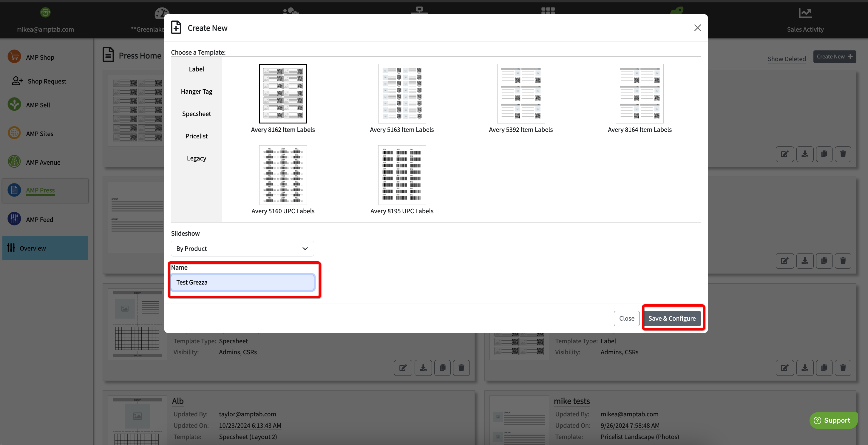Click the Sales Activity chart icon
This screenshot has width=868, height=445.
(x=805, y=13)
